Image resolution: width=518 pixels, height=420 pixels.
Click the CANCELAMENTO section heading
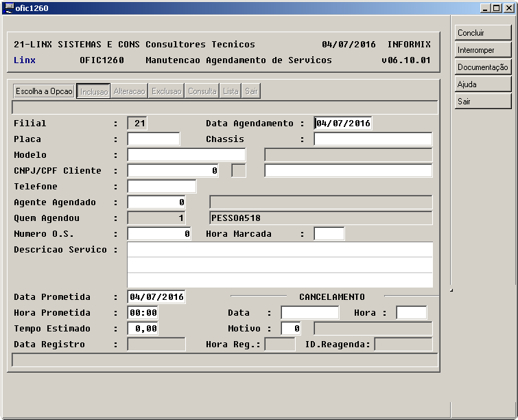(332, 296)
